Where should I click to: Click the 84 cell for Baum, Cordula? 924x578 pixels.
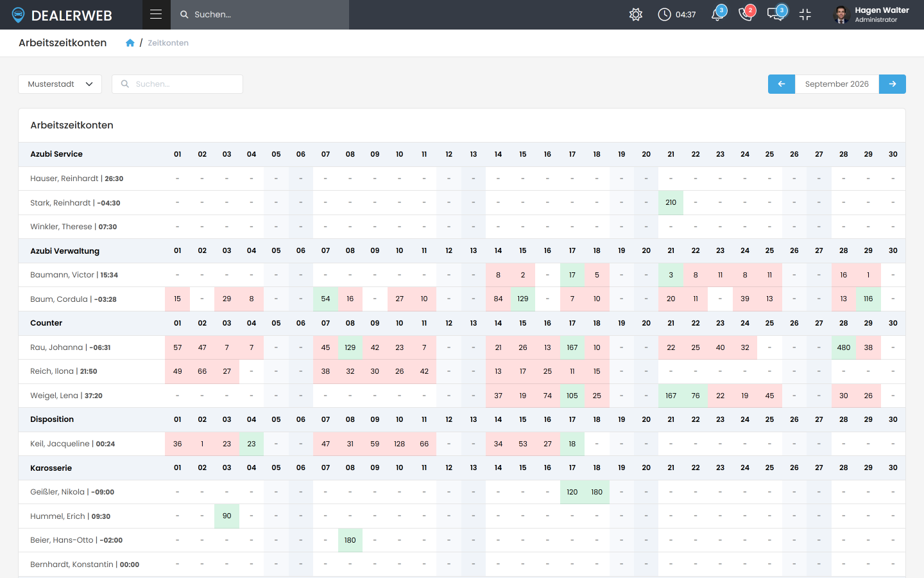click(x=498, y=299)
